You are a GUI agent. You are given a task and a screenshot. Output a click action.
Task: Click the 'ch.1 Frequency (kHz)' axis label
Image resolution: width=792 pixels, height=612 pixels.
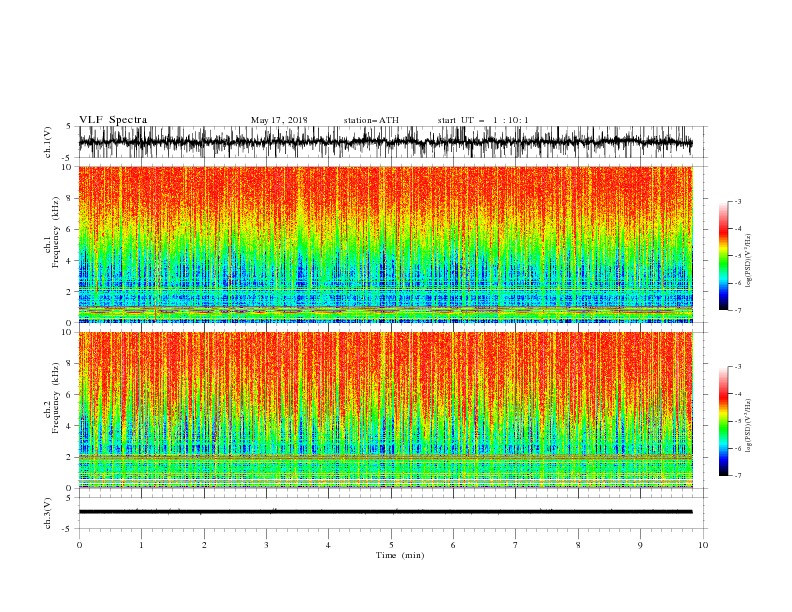pos(52,232)
